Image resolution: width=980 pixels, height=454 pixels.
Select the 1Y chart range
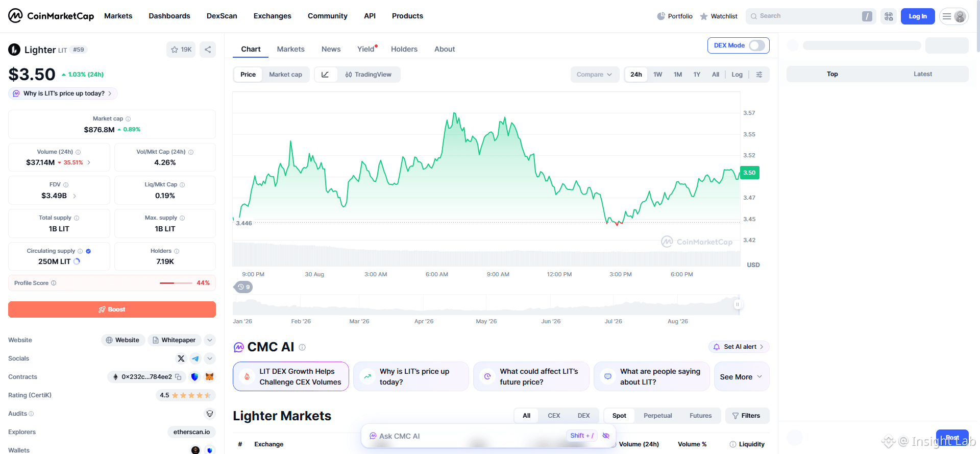click(697, 75)
